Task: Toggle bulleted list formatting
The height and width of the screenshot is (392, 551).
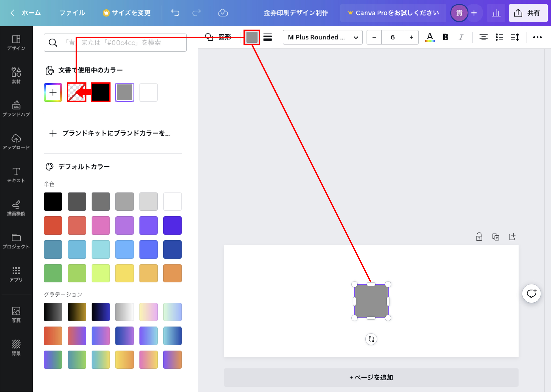Action: click(499, 37)
